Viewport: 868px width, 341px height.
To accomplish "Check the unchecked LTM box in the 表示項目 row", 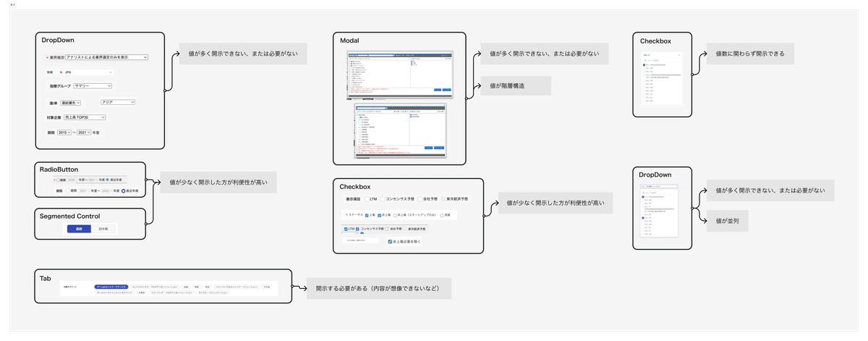I will click(x=365, y=198).
